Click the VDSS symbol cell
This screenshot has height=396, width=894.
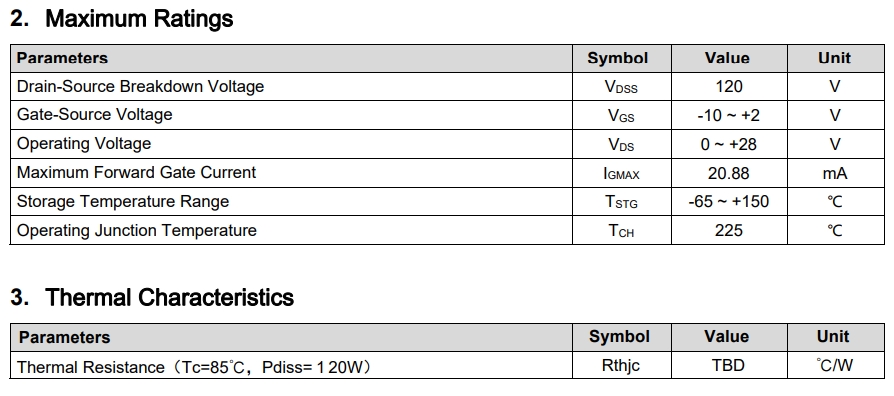point(621,87)
